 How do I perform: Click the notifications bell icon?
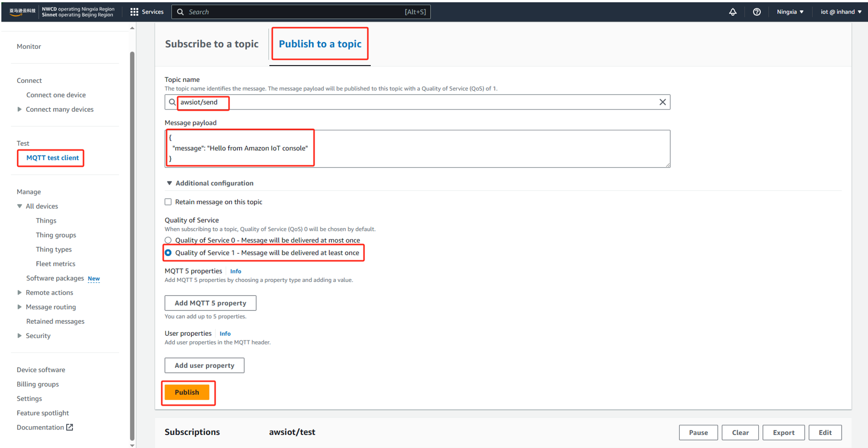point(732,12)
